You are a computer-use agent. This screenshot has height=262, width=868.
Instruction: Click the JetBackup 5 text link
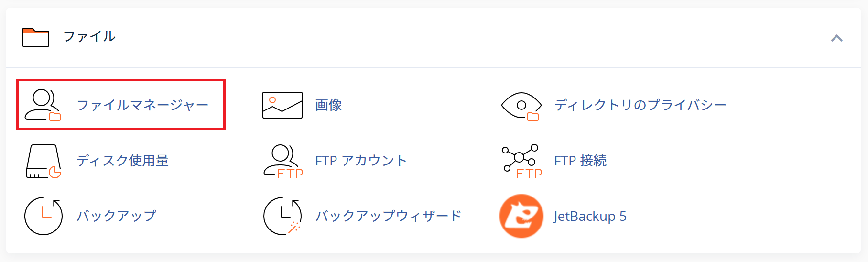point(590,216)
